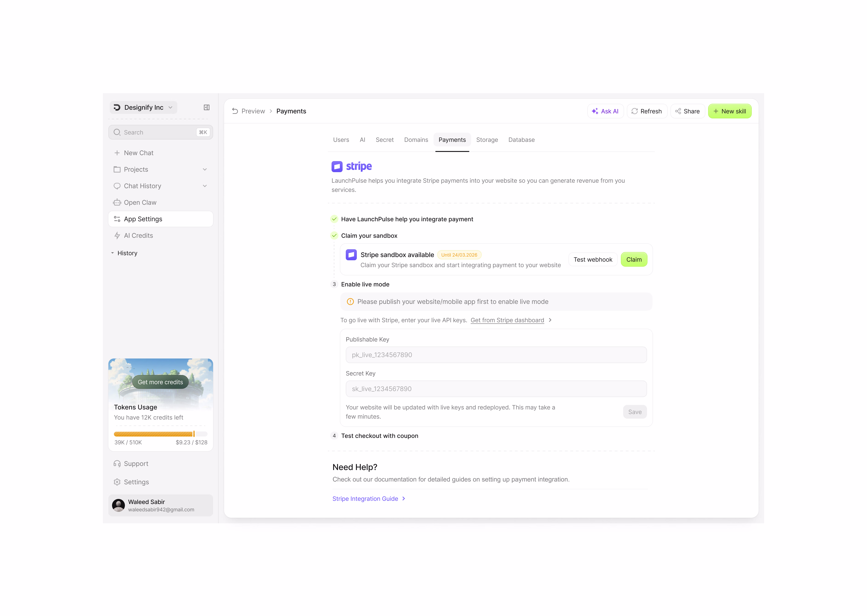Click the back arrow beside Preview

(235, 111)
